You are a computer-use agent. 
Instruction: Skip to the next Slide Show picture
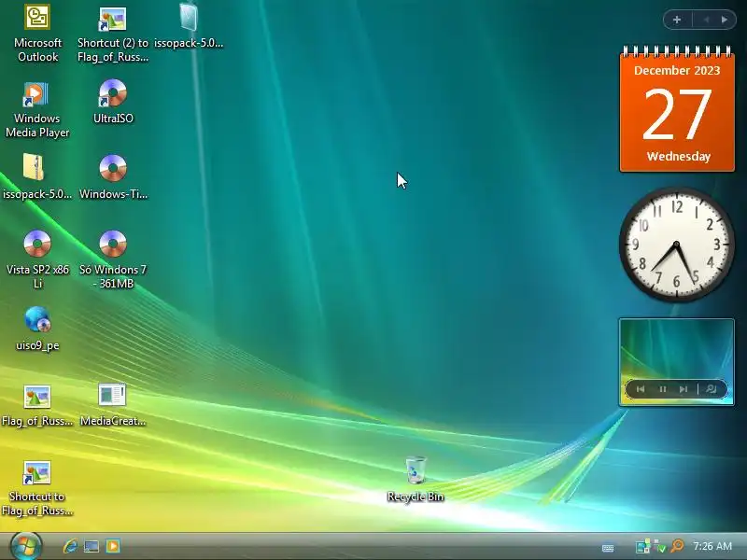684,389
